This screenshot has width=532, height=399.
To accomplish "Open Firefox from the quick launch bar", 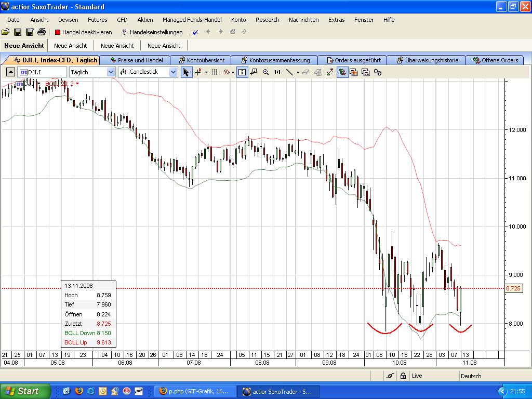I will coord(79,391).
